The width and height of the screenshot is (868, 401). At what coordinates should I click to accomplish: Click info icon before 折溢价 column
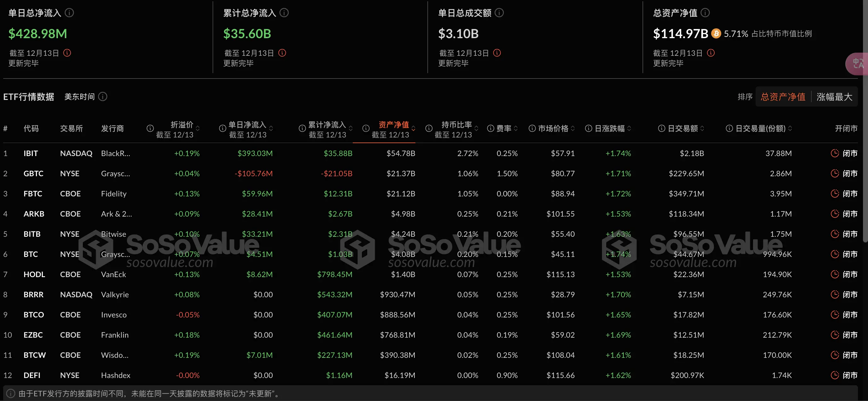[150, 129]
